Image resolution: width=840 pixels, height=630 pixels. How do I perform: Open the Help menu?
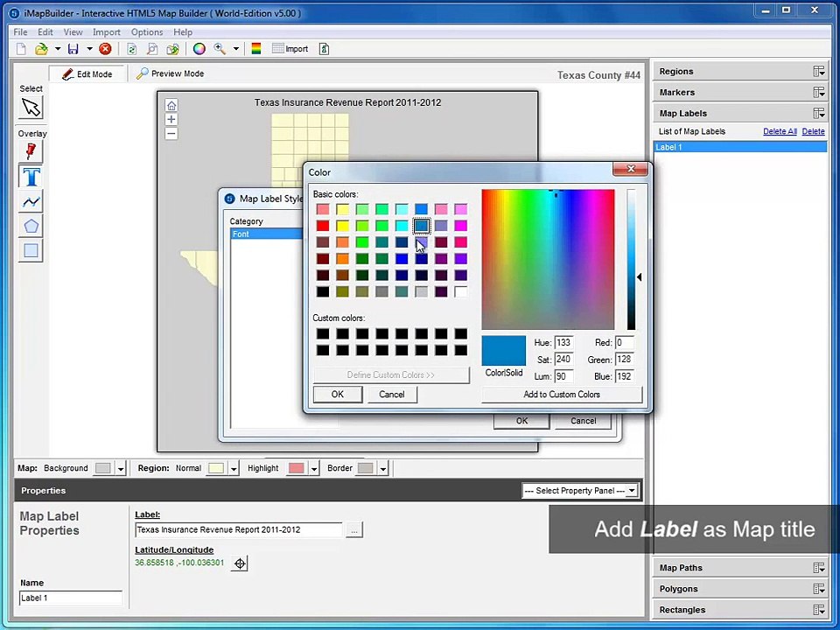(x=183, y=32)
